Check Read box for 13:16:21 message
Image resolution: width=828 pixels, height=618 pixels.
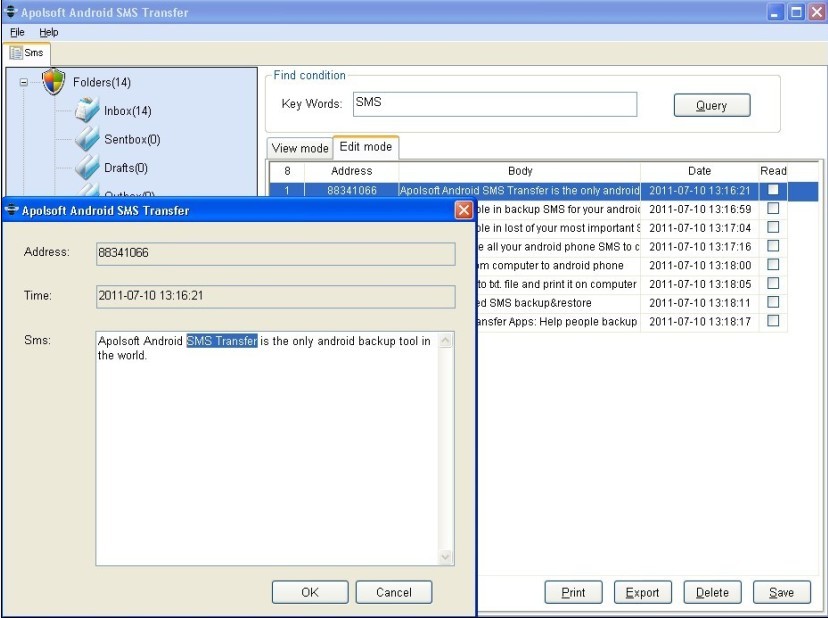click(x=773, y=190)
